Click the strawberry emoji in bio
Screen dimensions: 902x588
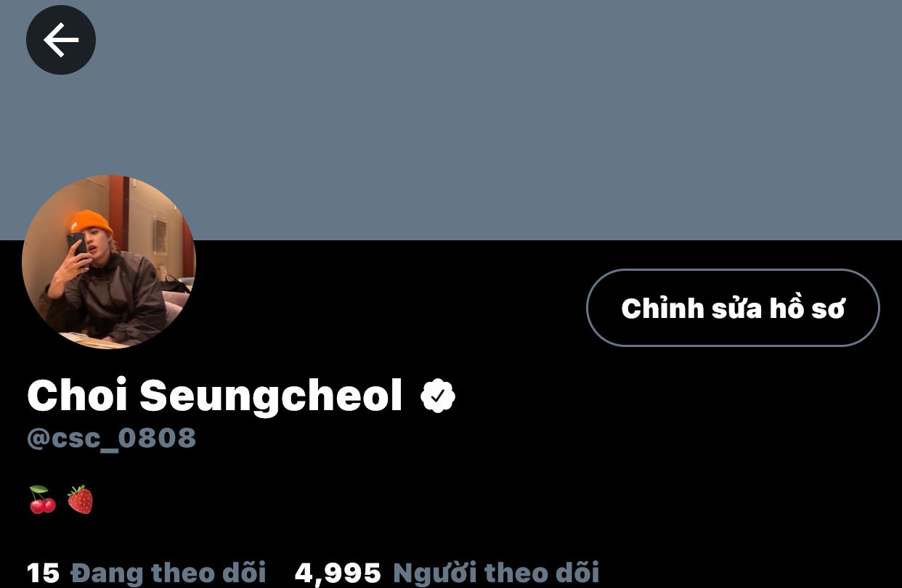(81, 499)
